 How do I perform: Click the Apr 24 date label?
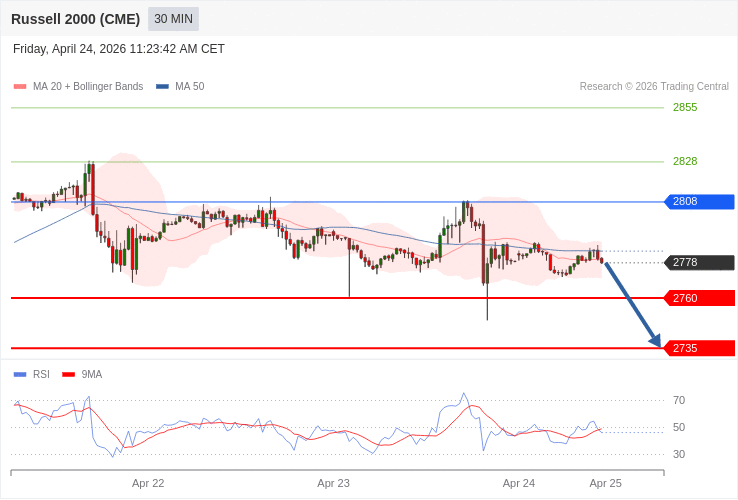pyautogui.click(x=519, y=483)
